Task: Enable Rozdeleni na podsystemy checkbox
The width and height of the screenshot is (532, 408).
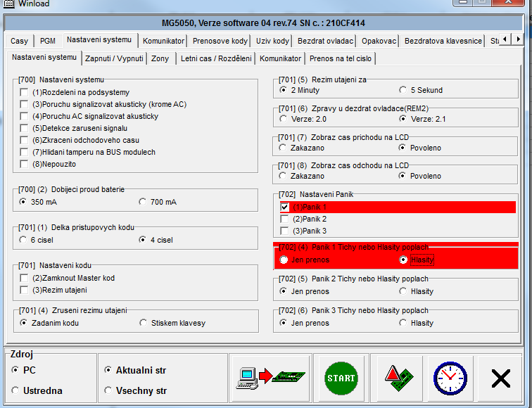Action: pyautogui.click(x=25, y=92)
